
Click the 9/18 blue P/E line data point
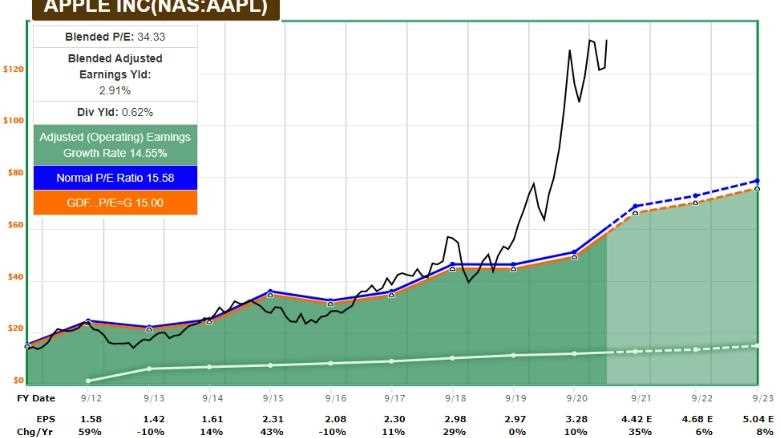[x=452, y=264]
